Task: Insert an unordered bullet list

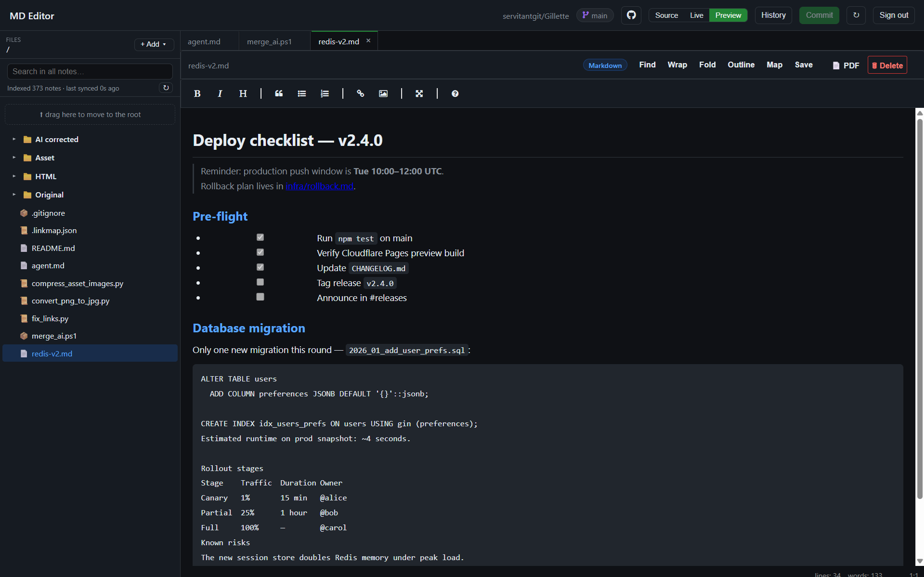Action: (x=302, y=93)
